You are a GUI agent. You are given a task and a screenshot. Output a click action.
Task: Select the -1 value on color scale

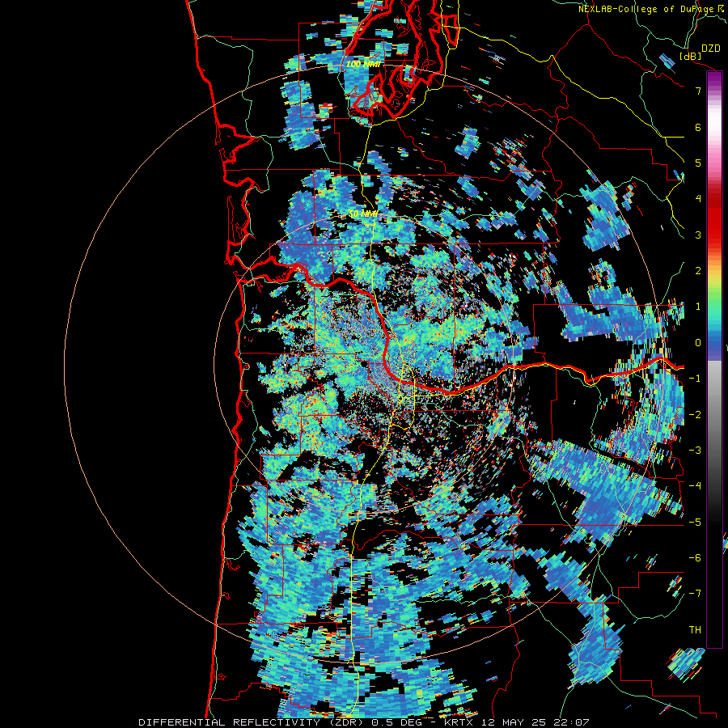695,379
